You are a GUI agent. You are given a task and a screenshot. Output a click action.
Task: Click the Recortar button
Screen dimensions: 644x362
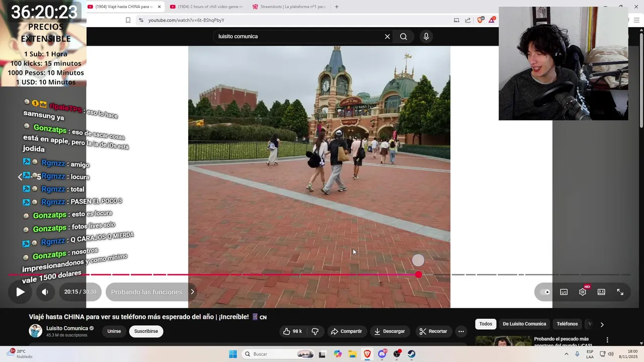[x=433, y=331]
